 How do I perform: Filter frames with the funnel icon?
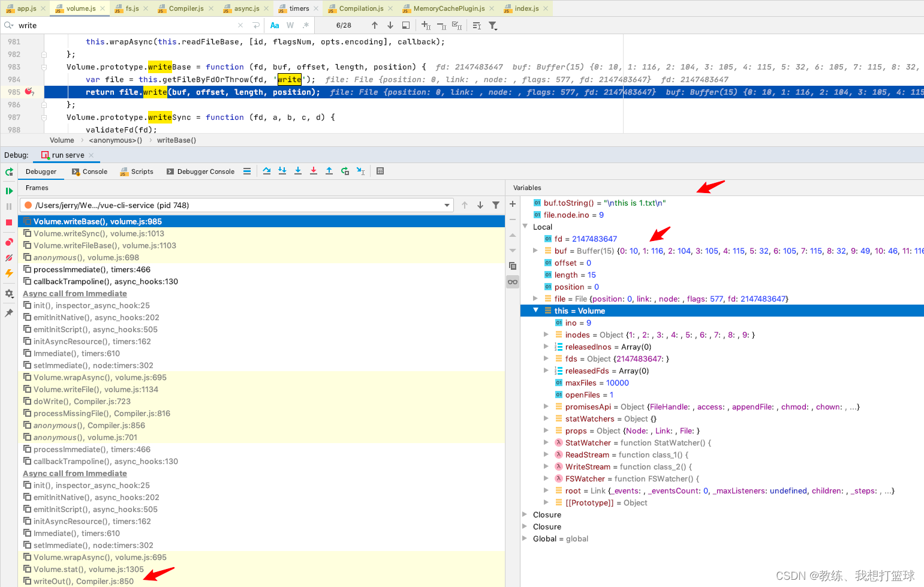496,205
